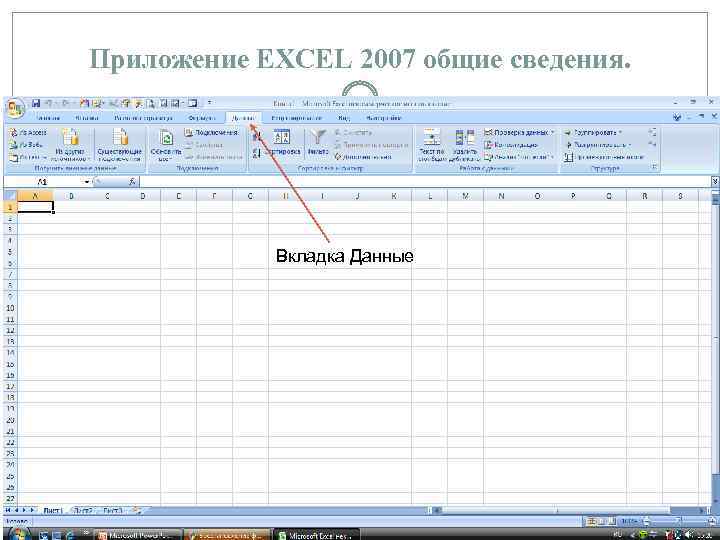The height and width of the screenshot is (540, 720).
Task: Open the Вид ribbon tab
Action: click(x=344, y=118)
